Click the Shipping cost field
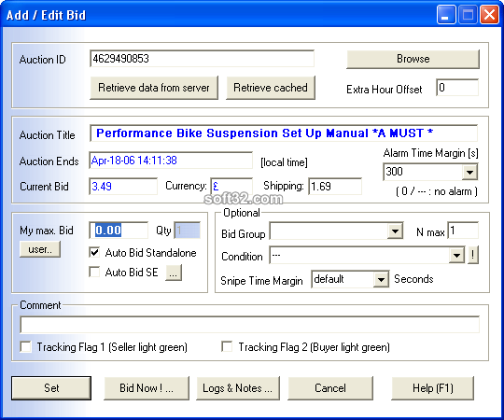 click(x=335, y=187)
